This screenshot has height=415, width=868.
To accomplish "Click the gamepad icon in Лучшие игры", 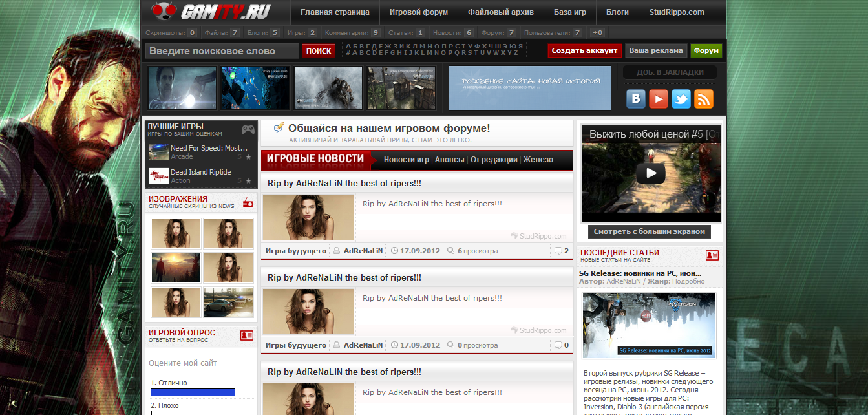I will click(x=248, y=129).
